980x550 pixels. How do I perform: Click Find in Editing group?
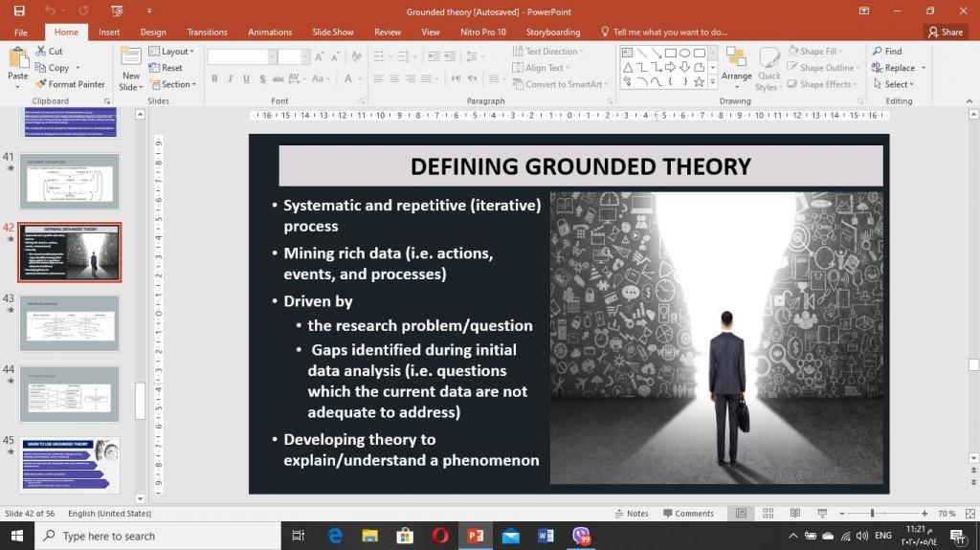pyautogui.click(x=886, y=52)
